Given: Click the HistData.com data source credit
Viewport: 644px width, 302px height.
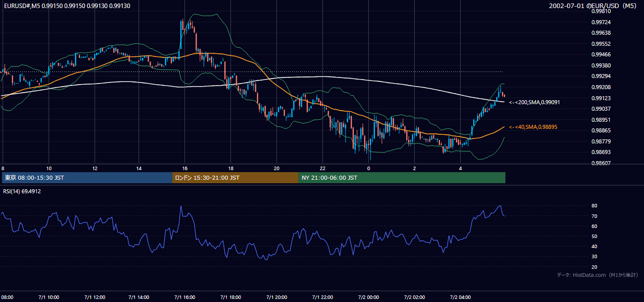Looking at the screenshot, I should 598,275.
